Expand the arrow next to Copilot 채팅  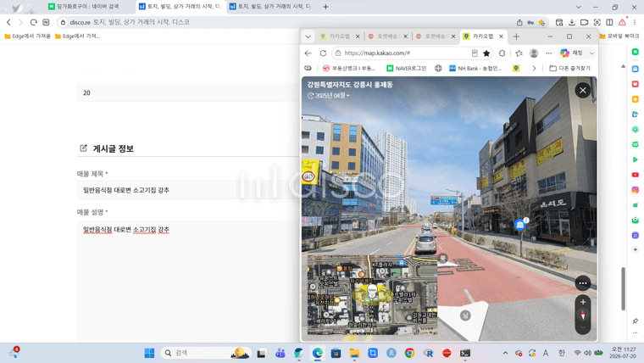pyautogui.click(x=591, y=53)
